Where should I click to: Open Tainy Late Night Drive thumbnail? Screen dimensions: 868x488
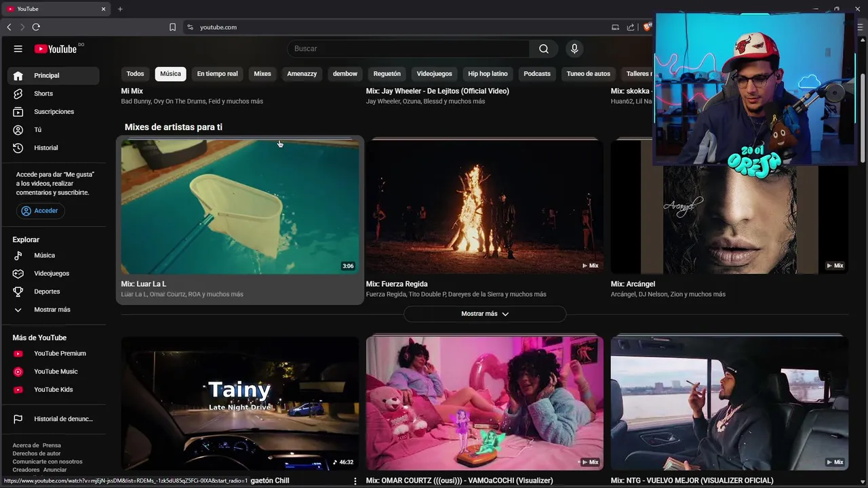tap(240, 403)
